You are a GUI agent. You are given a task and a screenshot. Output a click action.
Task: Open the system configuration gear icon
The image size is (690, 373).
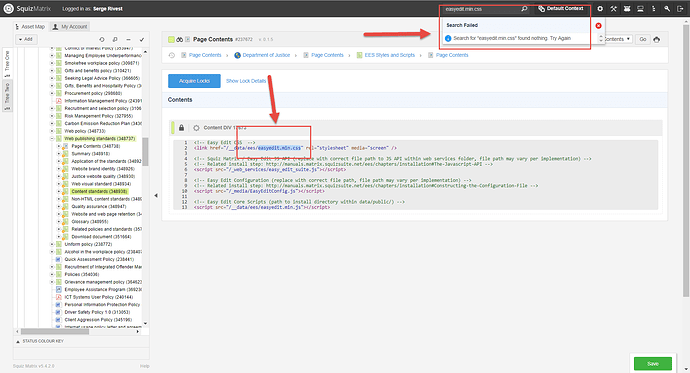coord(600,9)
